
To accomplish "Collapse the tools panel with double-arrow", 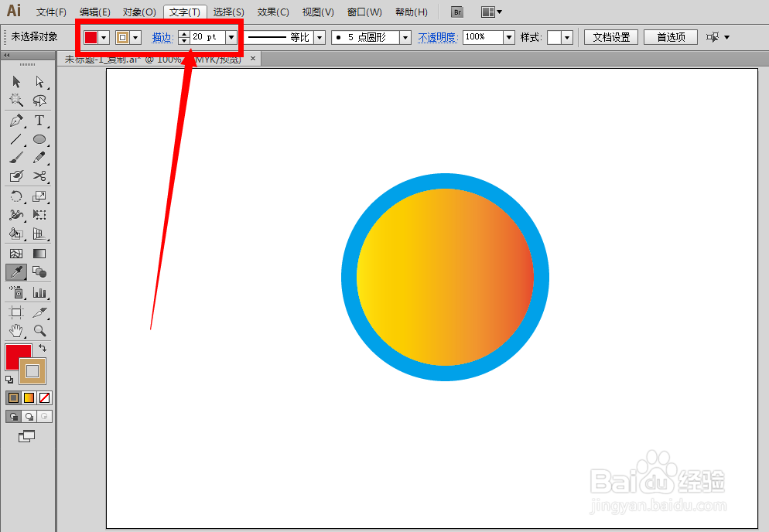I will (x=7, y=56).
